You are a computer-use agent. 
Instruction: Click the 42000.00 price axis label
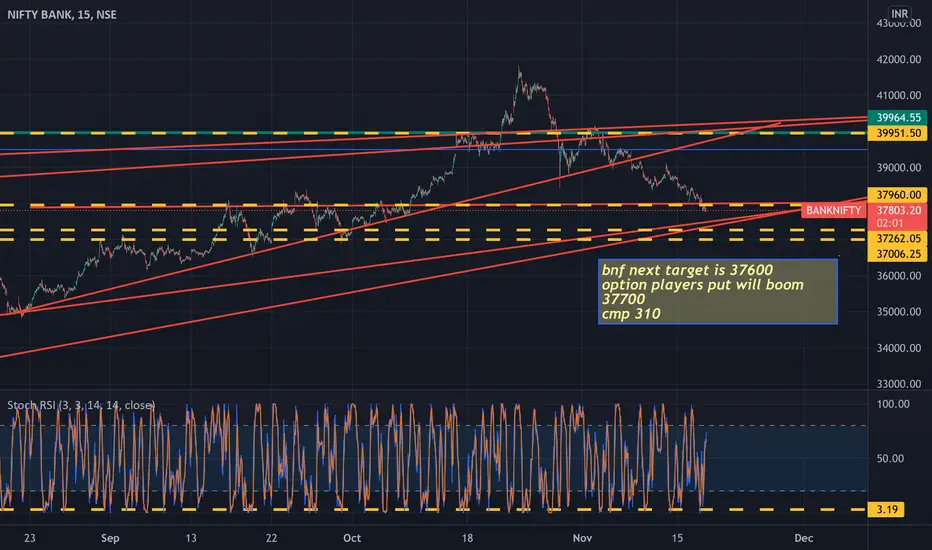[x=899, y=59]
